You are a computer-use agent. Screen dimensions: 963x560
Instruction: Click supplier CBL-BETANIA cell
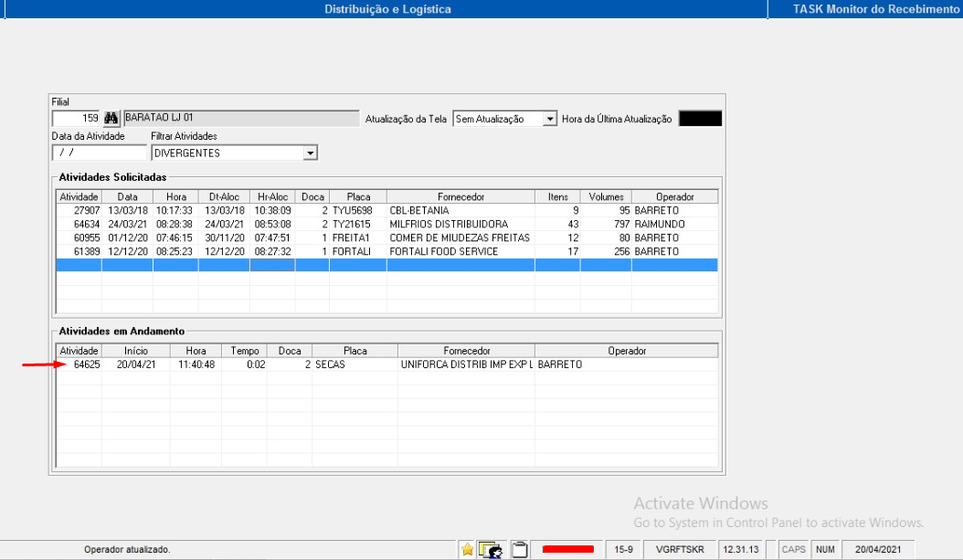[460, 211]
